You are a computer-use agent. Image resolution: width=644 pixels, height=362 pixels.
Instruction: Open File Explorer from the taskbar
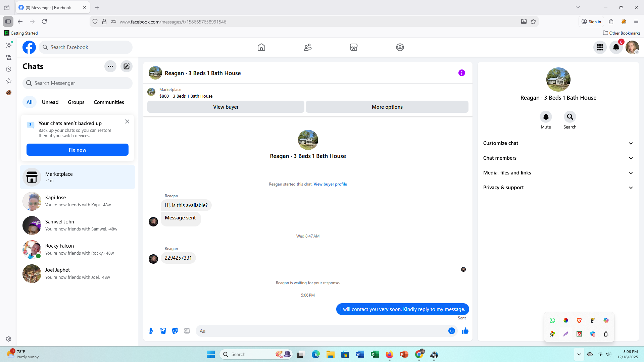[x=331, y=354]
